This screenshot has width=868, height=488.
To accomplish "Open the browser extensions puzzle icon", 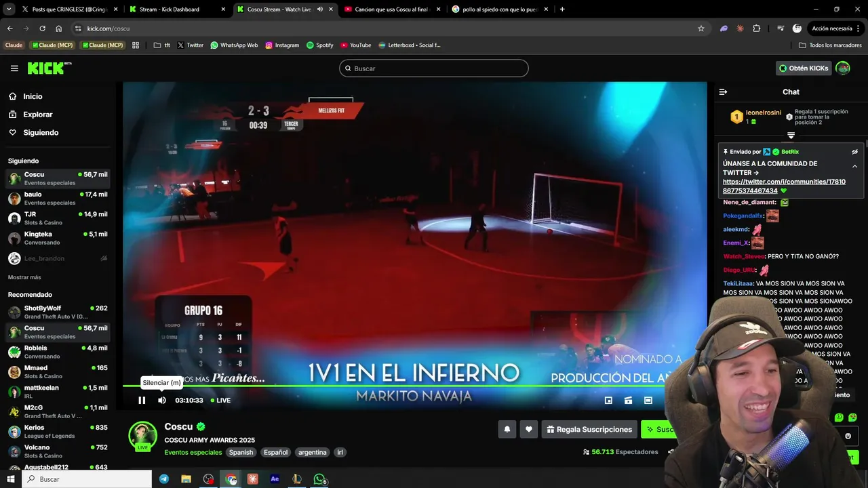I will coord(757,28).
